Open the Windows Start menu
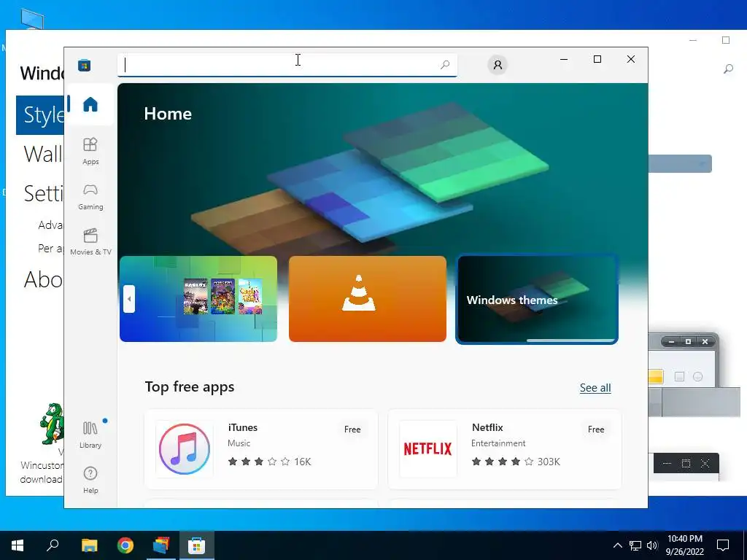 pyautogui.click(x=18, y=545)
